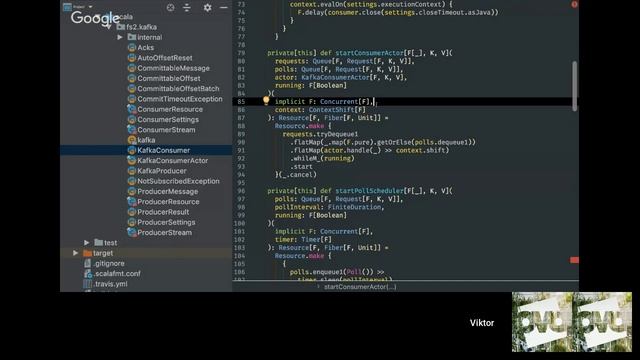
Task: Click the target folder icon
Action: [x=87, y=253]
